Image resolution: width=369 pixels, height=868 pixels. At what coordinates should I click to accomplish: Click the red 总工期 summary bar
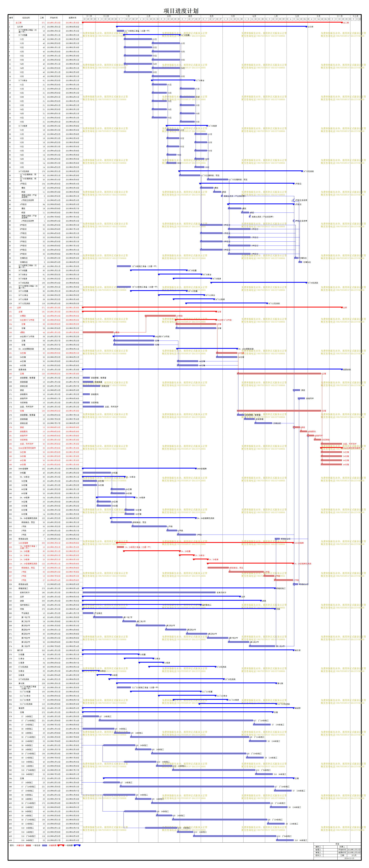tap(212, 22)
